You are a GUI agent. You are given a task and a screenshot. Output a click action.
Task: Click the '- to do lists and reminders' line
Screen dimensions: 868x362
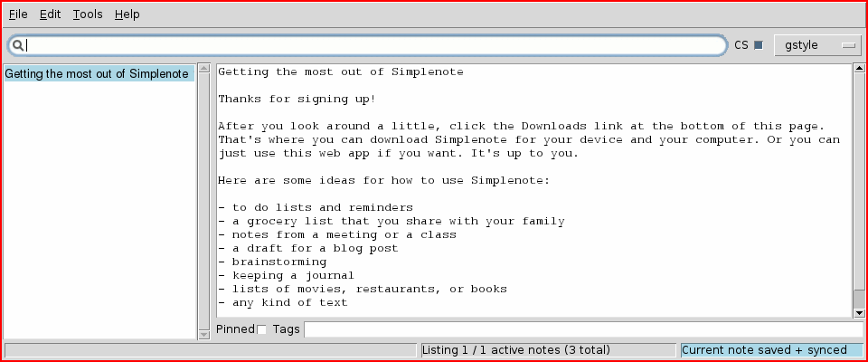(x=315, y=208)
